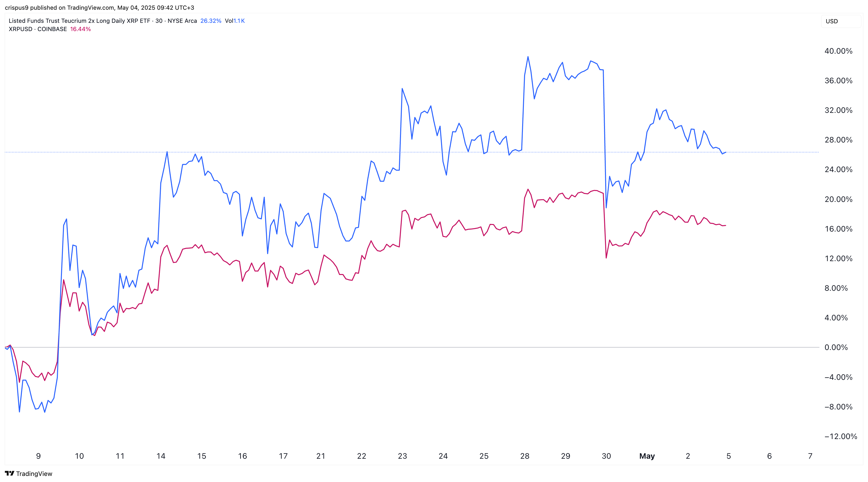The image size is (868, 482).
Task: Click the 7 date marker on the time axis
Action: click(x=810, y=456)
